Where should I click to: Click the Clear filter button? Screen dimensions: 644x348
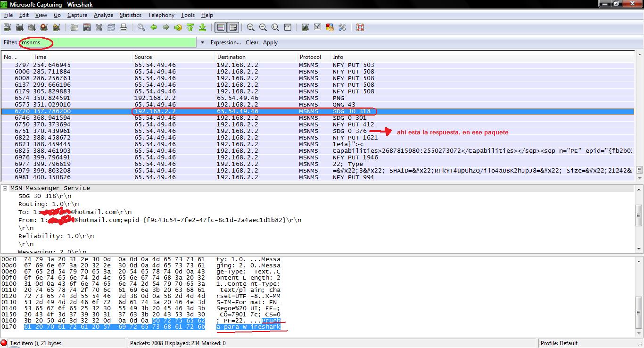pos(252,42)
